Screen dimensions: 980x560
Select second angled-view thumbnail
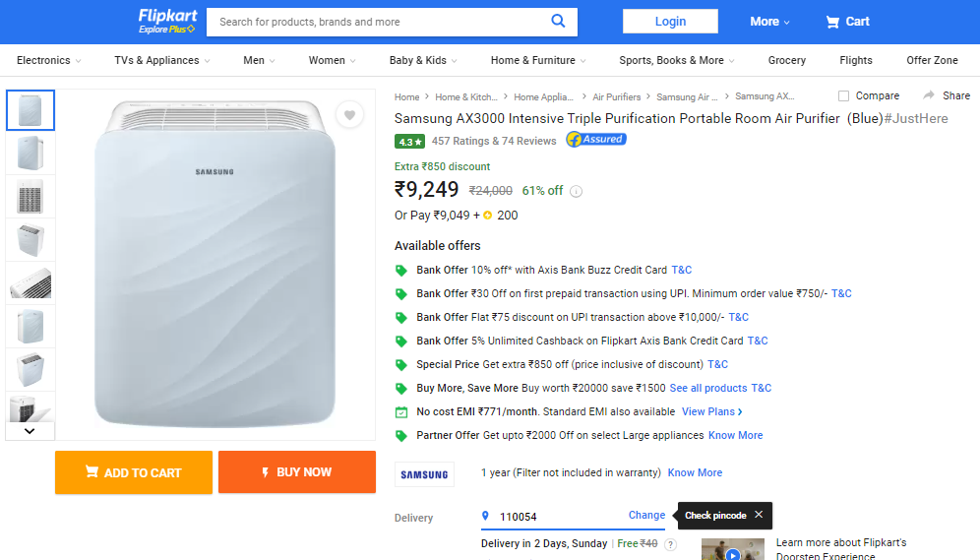(x=30, y=154)
